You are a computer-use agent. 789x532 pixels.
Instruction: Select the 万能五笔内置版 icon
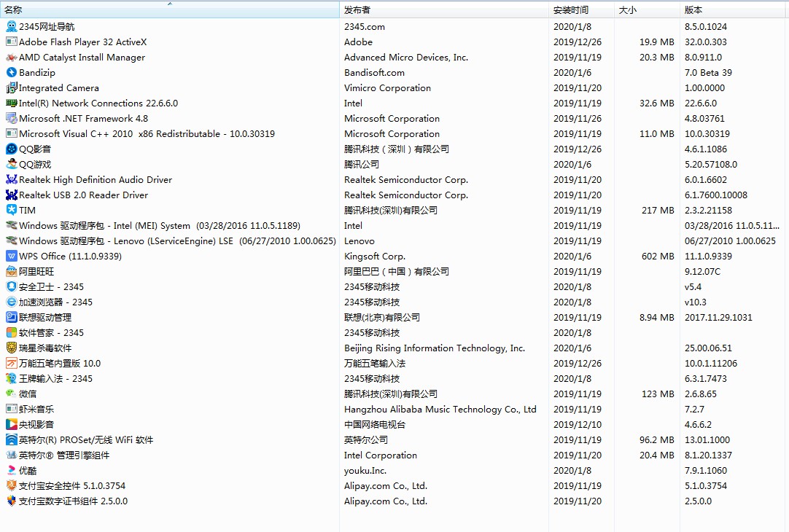click(11, 363)
